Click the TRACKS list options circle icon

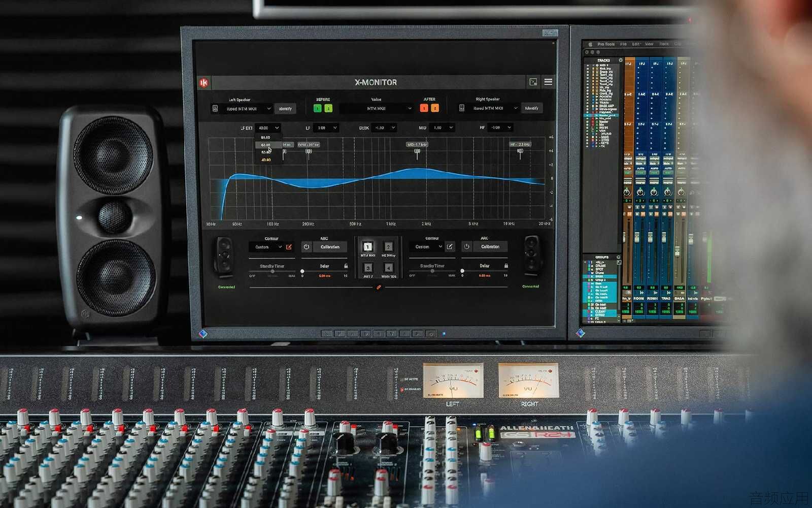(621, 60)
